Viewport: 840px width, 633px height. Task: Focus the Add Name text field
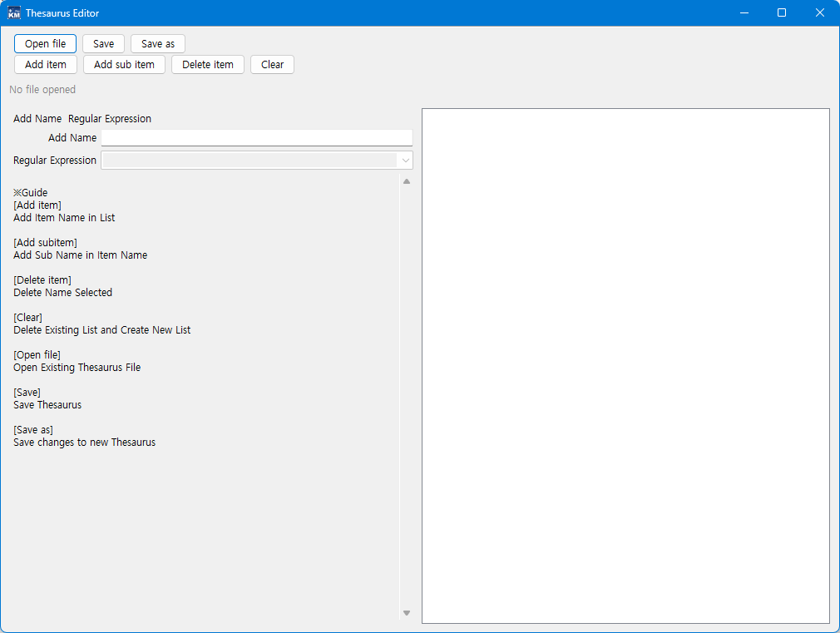click(x=256, y=138)
